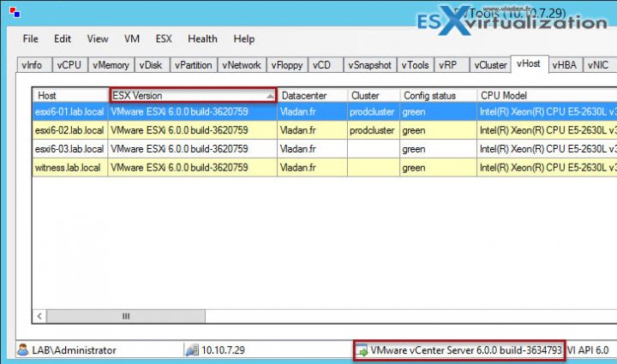617x364 pixels.
Task: Switch to the vCPU tab
Action: pyautogui.click(x=69, y=65)
